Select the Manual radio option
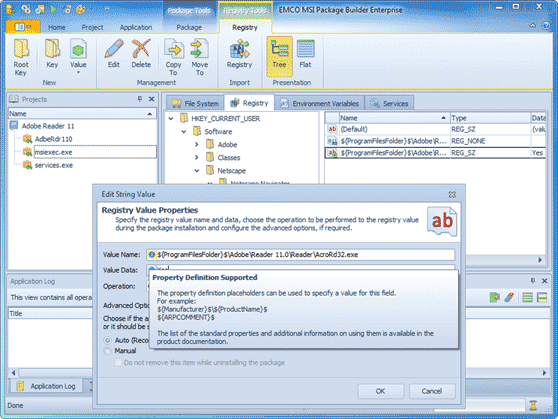The height and width of the screenshot is (419, 558). pos(107,351)
